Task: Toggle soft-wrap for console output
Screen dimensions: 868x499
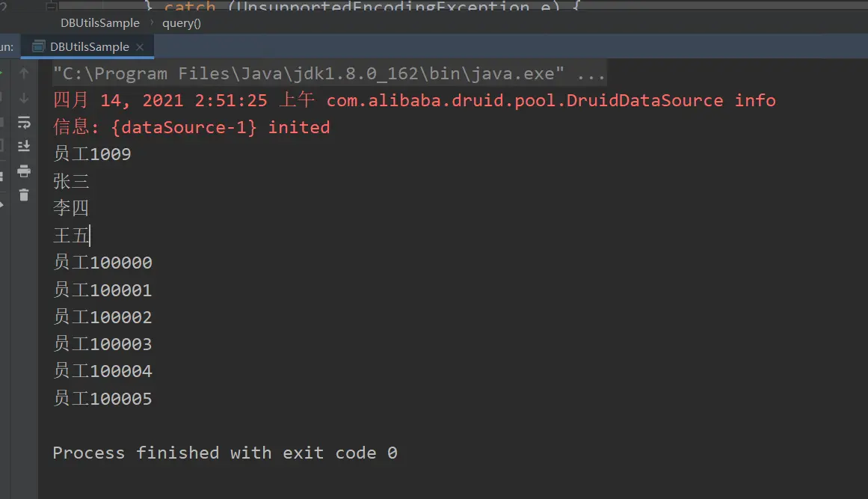Action: [x=24, y=122]
